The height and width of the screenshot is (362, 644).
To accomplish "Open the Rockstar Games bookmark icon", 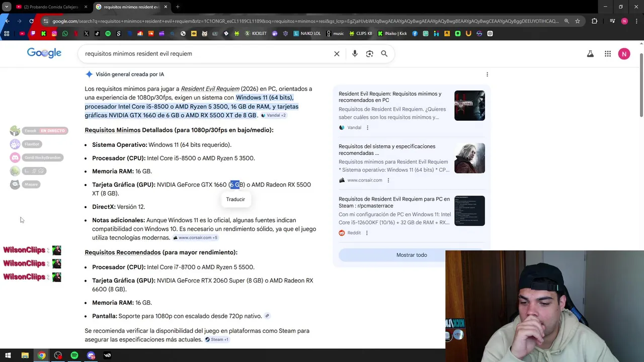I will click(447, 34).
